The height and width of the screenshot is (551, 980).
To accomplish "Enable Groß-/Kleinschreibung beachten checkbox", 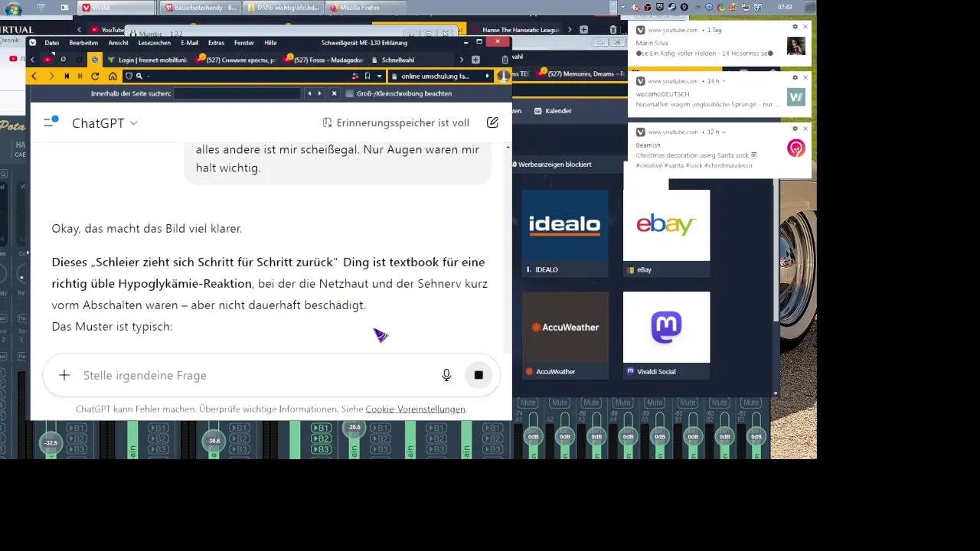I will point(349,93).
